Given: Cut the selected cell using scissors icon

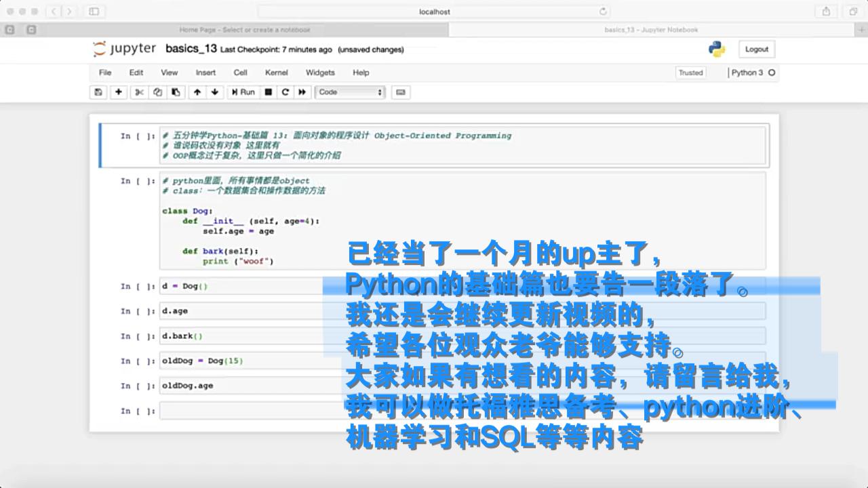Looking at the screenshot, I should tap(138, 92).
